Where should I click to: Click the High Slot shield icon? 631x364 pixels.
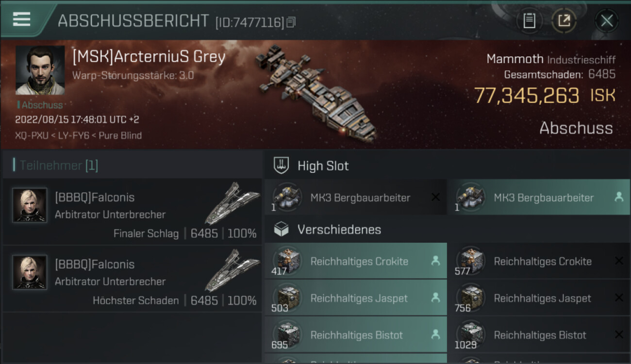coord(282,165)
